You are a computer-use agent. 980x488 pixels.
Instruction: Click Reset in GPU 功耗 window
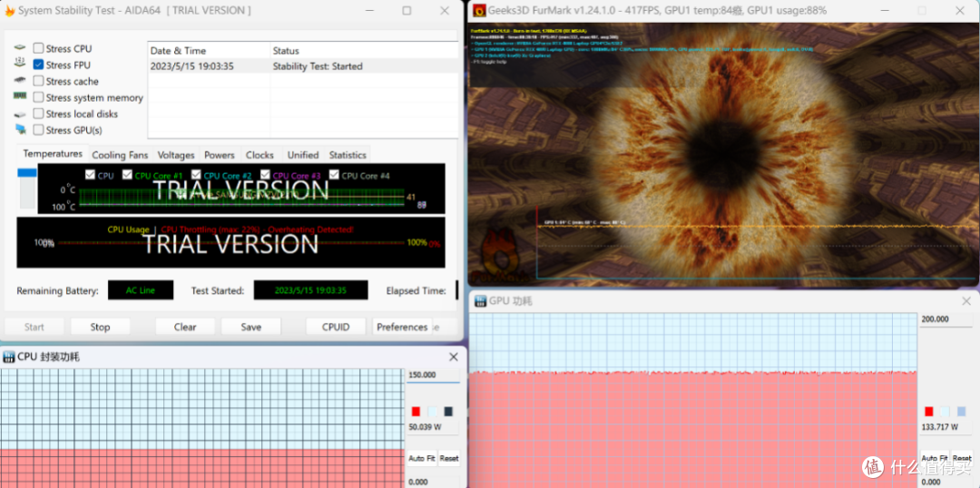coord(962,457)
